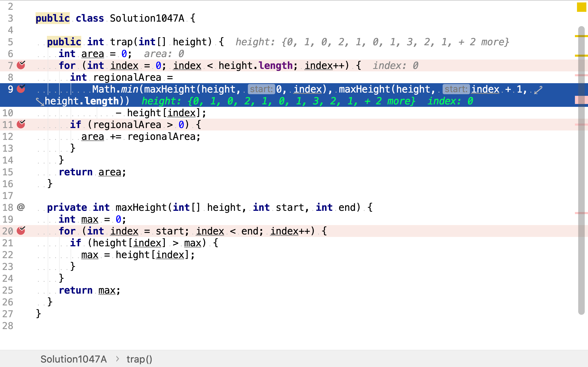The height and width of the screenshot is (367, 588).
Task: Click the second 'start:' parameter hint
Action: 456,89
